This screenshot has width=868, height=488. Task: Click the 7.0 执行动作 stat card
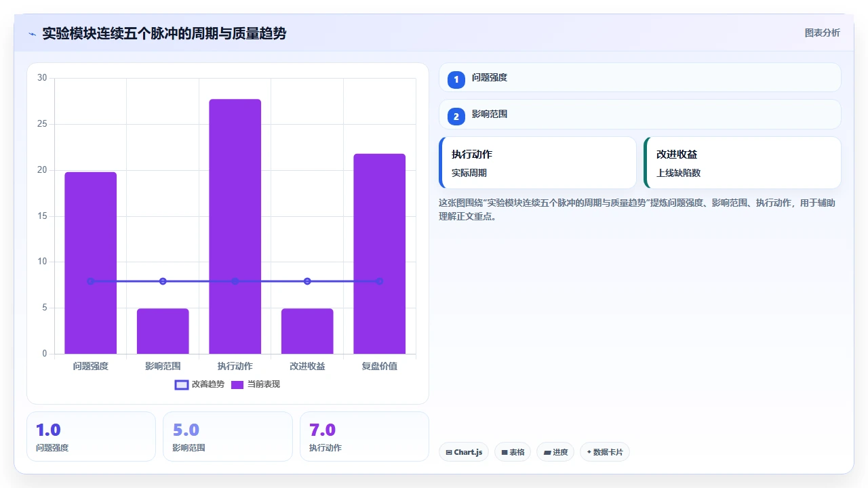364,436
